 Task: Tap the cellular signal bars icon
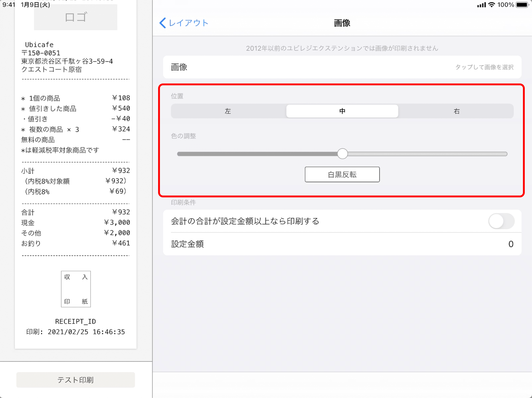point(481,5)
